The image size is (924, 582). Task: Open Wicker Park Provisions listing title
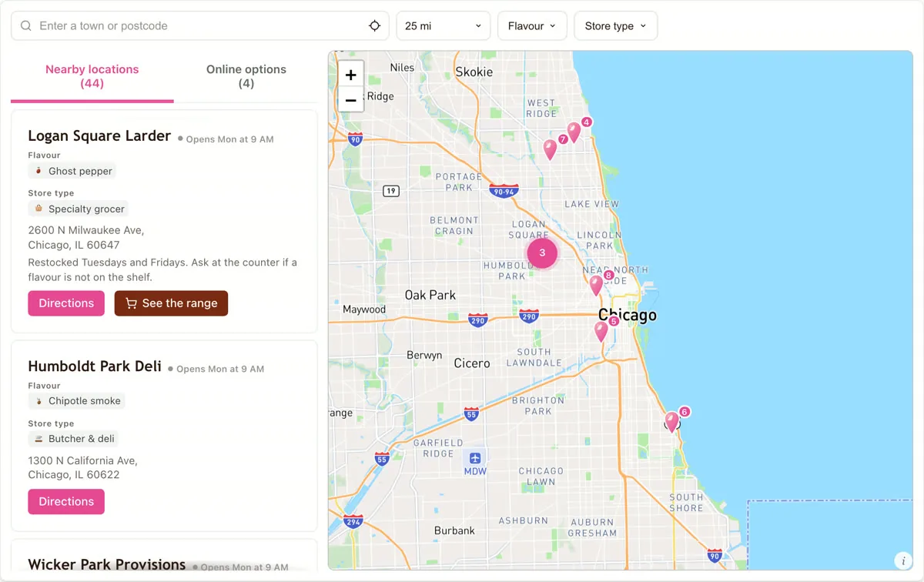click(x=107, y=564)
